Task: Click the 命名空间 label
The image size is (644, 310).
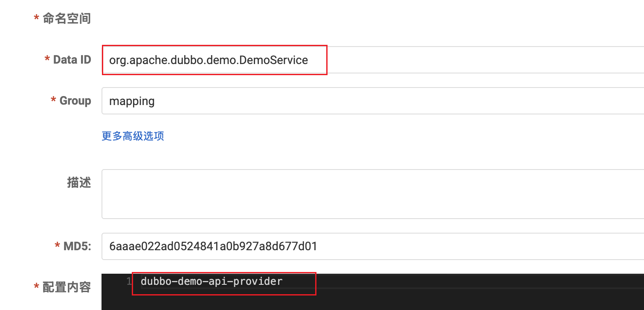Action: [x=67, y=18]
